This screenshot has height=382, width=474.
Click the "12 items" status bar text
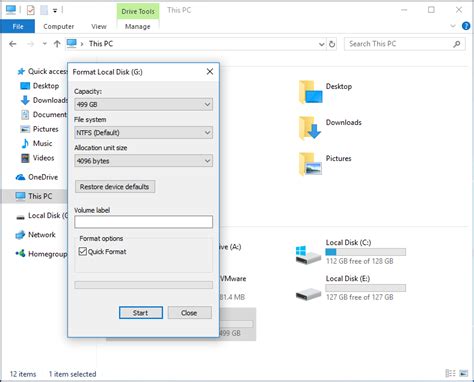coord(23,374)
